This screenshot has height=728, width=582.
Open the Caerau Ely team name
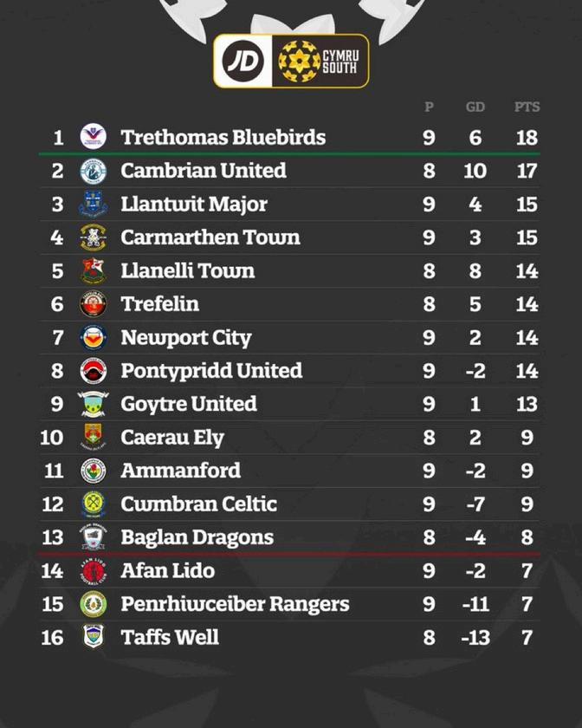172,438
